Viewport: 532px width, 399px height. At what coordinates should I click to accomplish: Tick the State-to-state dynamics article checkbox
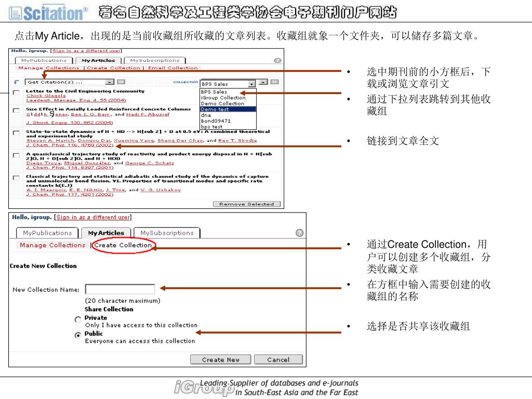(x=16, y=132)
